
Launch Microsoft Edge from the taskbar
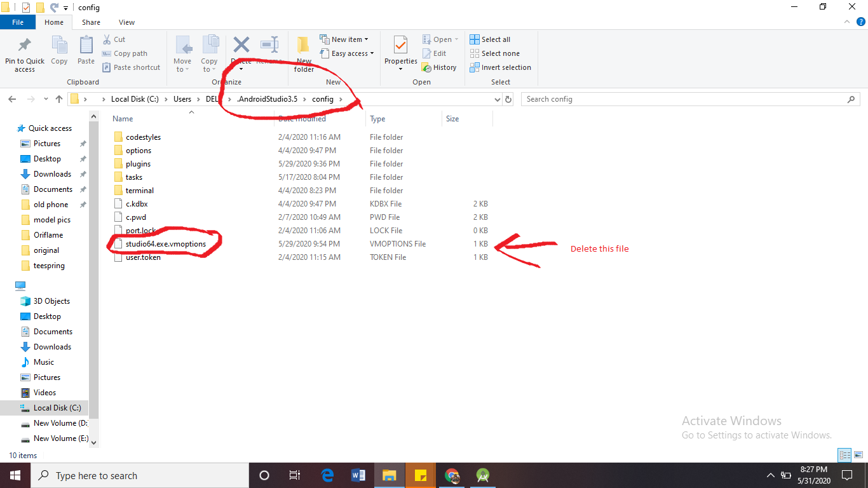click(327, 475)
